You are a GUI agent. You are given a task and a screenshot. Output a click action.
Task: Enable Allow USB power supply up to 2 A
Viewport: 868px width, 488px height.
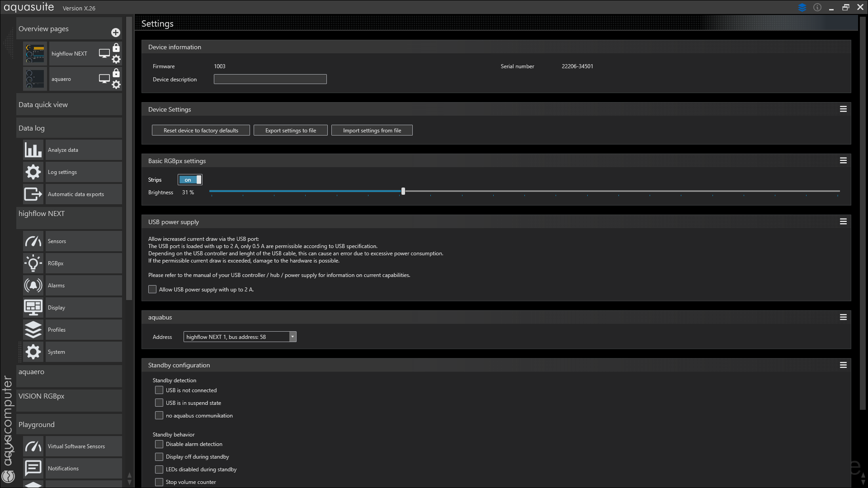pos(152,290)
